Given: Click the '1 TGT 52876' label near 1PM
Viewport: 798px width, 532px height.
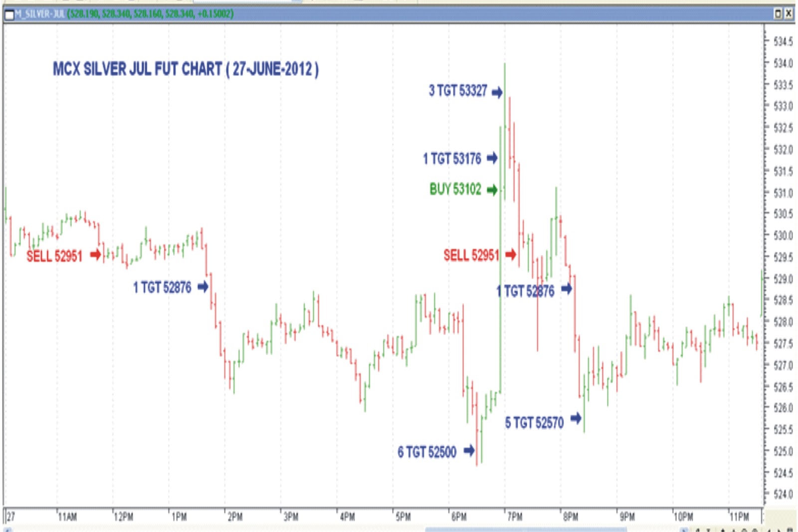Looking at the screenshot, I should [x=162, y=288].
